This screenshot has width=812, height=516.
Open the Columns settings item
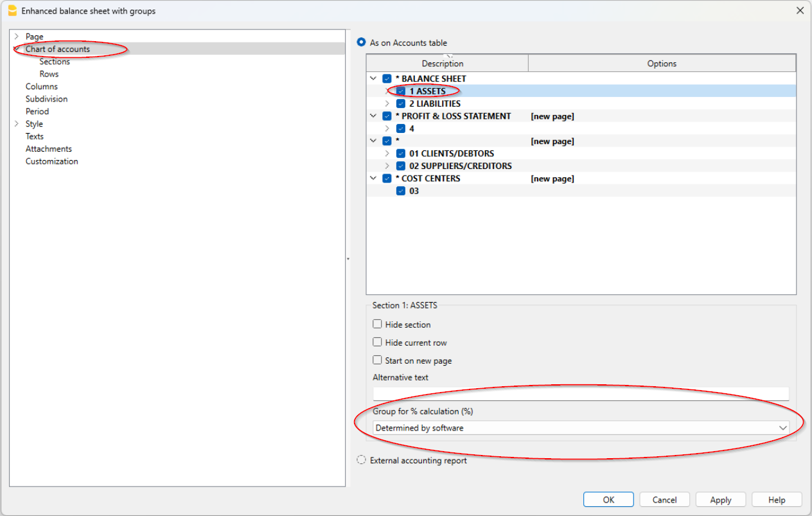42,87
